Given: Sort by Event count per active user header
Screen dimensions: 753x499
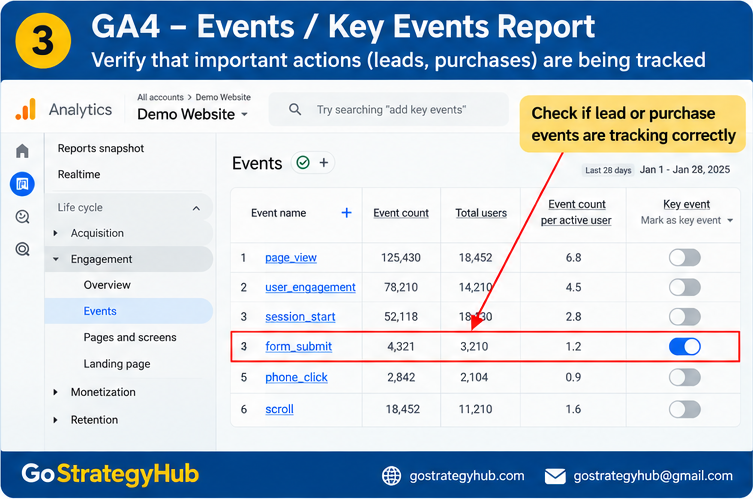Looking at the screenshot, I should [576, 212].
